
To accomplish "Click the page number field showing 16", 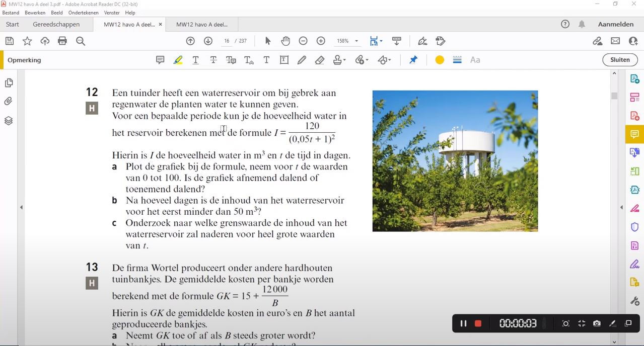I will (227, 41).
